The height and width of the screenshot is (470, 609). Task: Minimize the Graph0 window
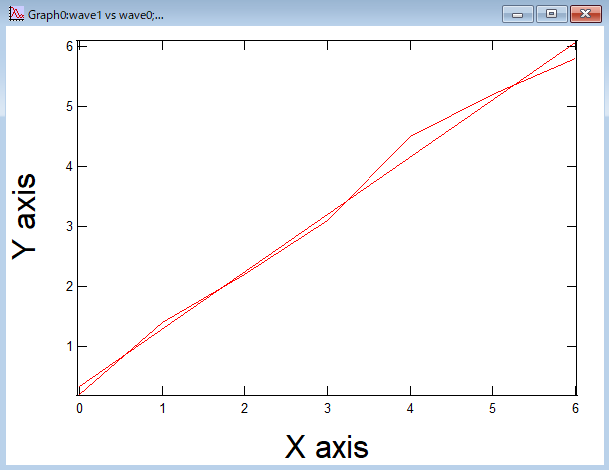coord(517,14)
